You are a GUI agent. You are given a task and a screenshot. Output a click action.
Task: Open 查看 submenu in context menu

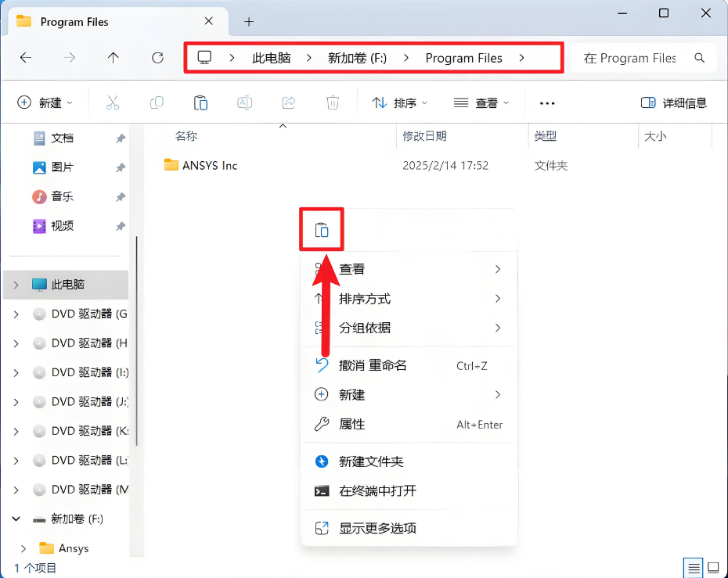[x=409, y=269]
